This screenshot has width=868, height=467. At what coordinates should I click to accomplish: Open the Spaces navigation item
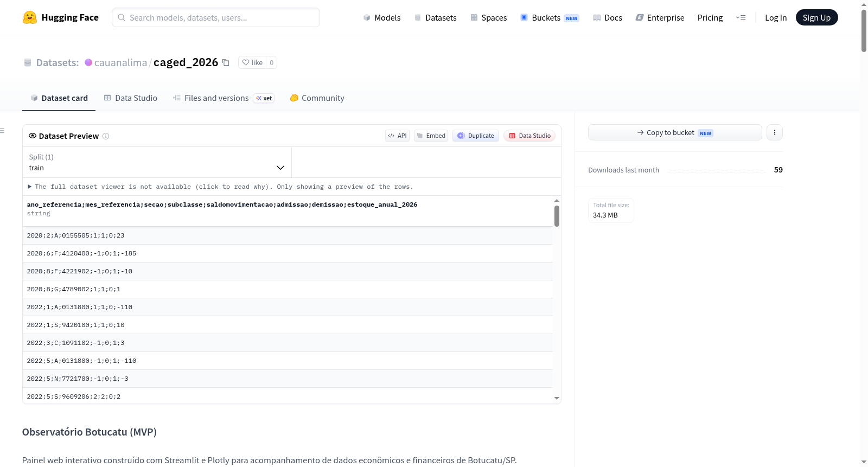488,17
